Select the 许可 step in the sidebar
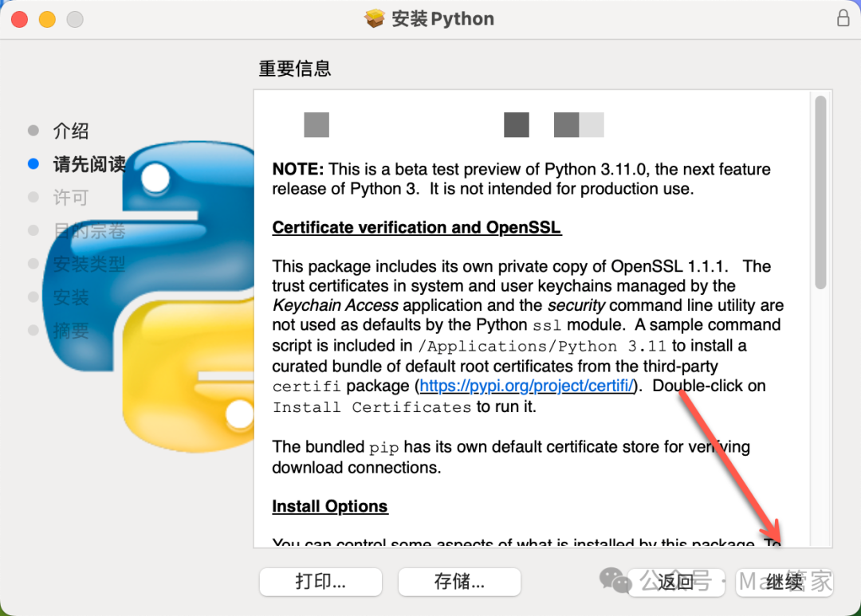The image size is (861, 616). click(x=71, y=198)
